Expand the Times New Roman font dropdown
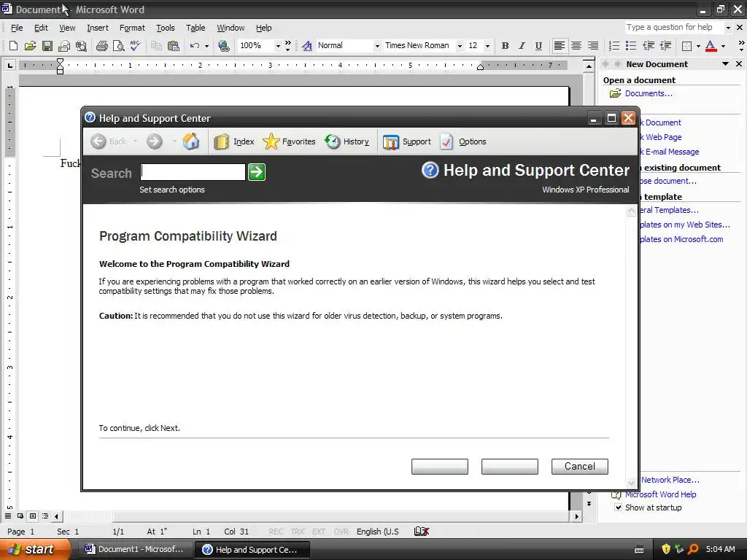747x560 pixels. [460, 46]
